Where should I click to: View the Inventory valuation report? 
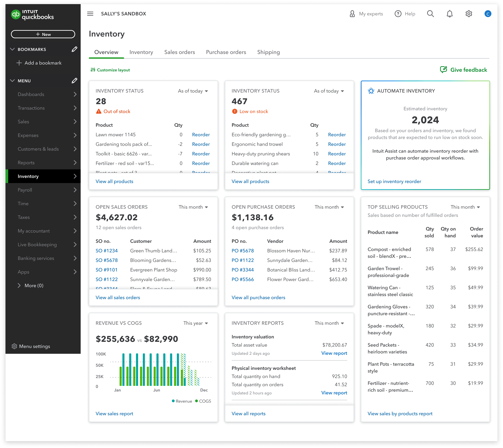coord(334,353)
